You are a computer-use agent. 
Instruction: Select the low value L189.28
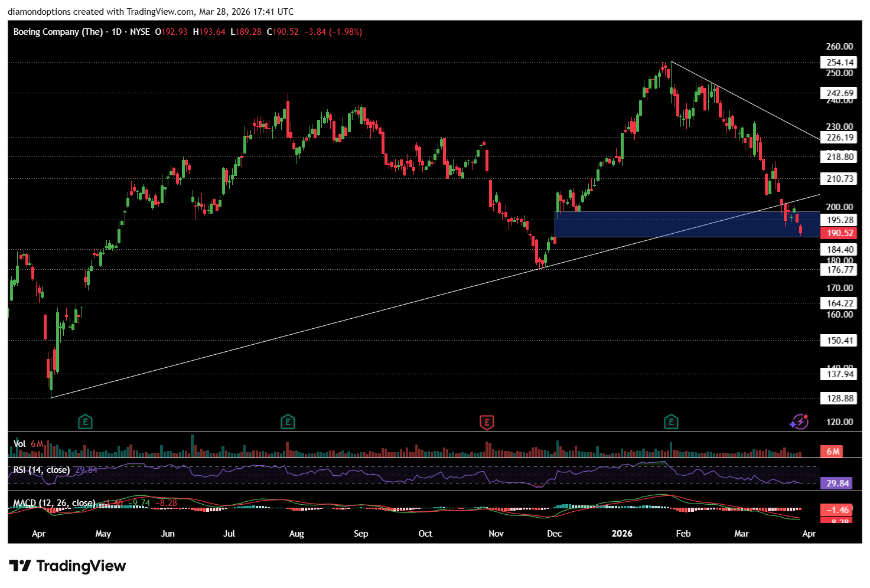(246, 32)
